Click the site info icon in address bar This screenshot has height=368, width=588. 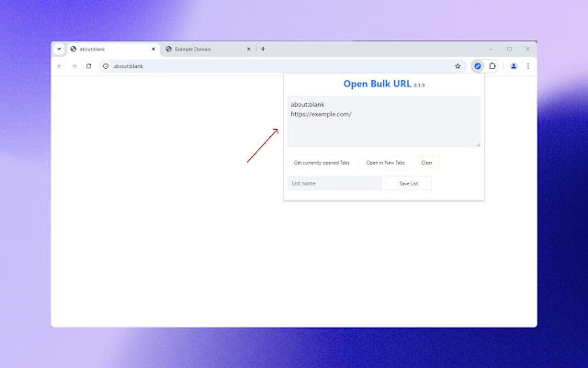click(x=107, y=66)
